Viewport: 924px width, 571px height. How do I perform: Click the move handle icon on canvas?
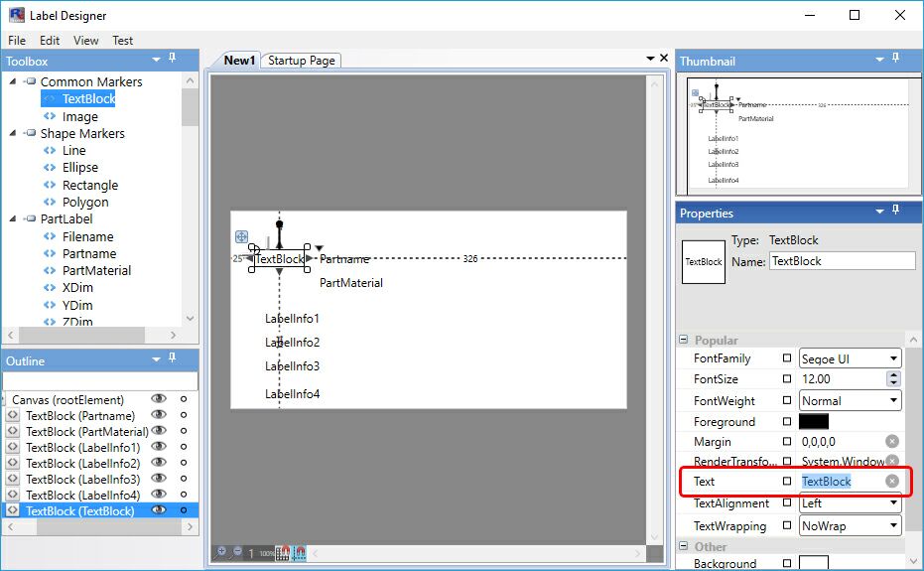pyautogui.click(x=241, y=237)
